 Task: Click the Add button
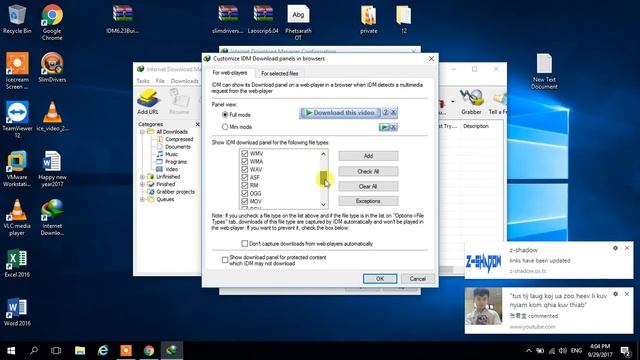tap(368, 156)
